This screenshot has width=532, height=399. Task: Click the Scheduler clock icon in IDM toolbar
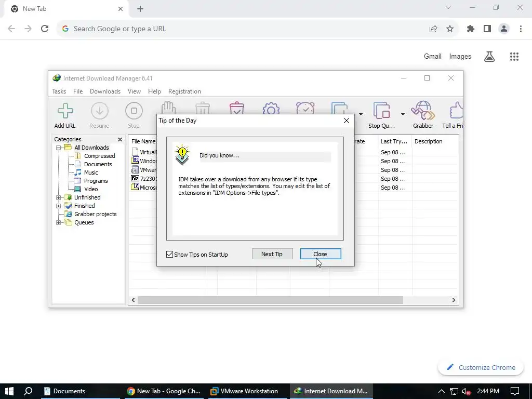coord(305,108)
